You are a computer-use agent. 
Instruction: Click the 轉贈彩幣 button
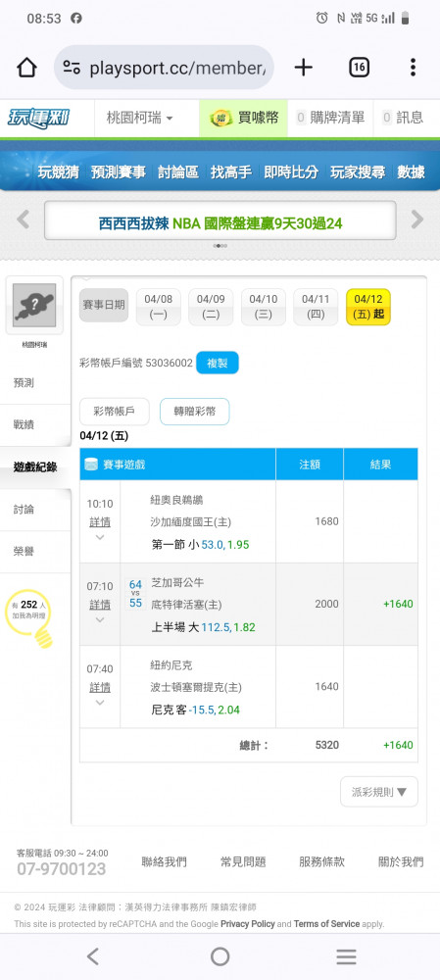[x=194, y=412]
